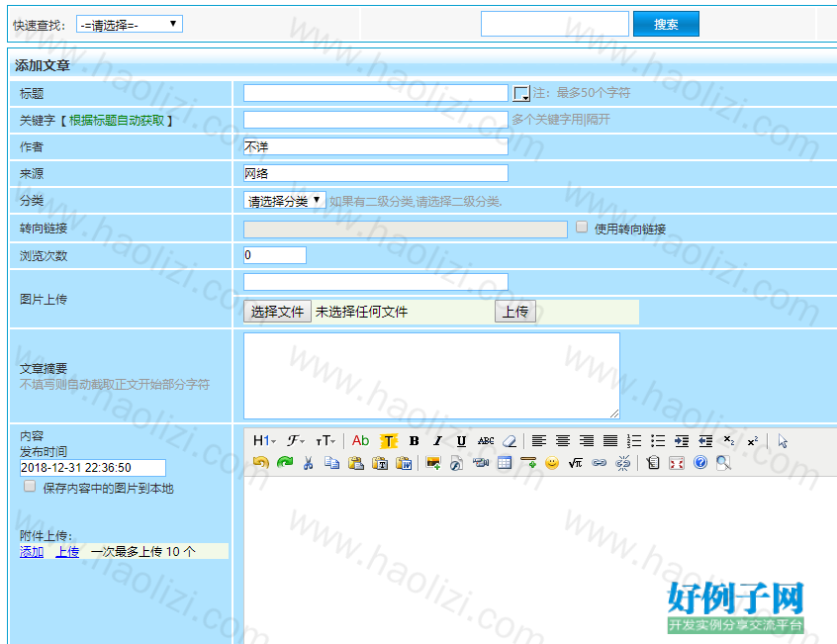This screenshot has height=644, width=837.
Task: Click the document template icon
Action: click(653, 463)
